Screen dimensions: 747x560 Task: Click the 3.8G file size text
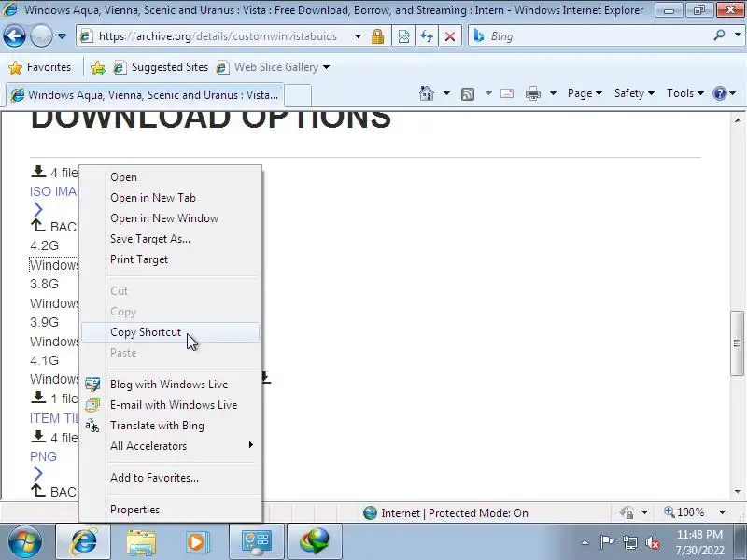(44, 284)
